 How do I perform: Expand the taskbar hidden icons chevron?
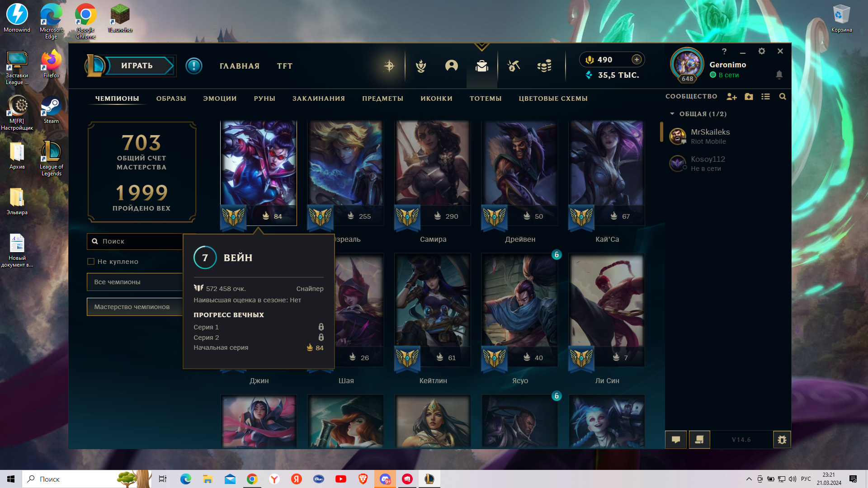pyautogui.click(x=749, y=479)
